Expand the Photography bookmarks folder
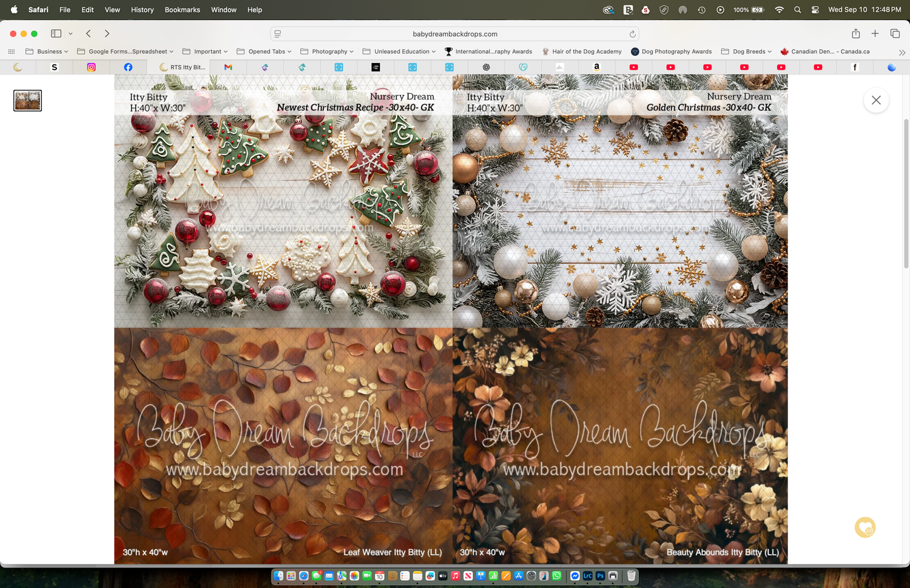Screen dimensions: 910x588 327,52
